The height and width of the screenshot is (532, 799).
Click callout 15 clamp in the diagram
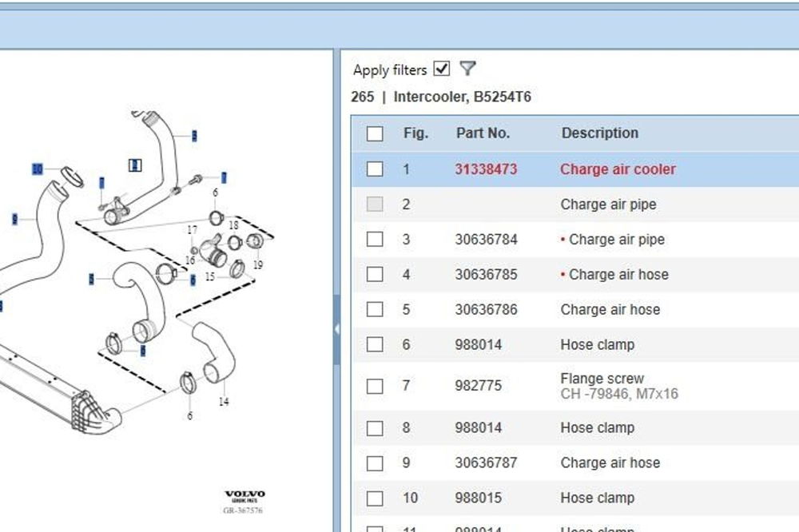(x=209, y=277)
